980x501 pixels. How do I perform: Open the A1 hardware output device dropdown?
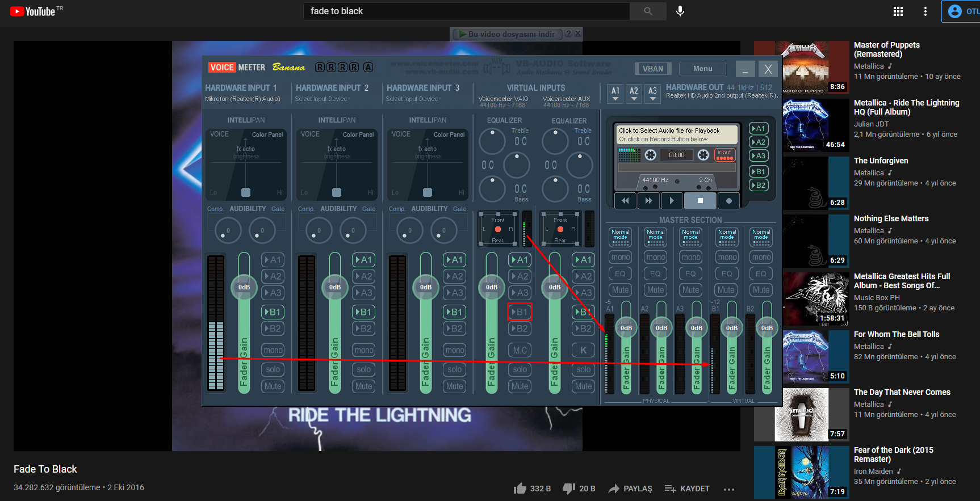(615, 94)
